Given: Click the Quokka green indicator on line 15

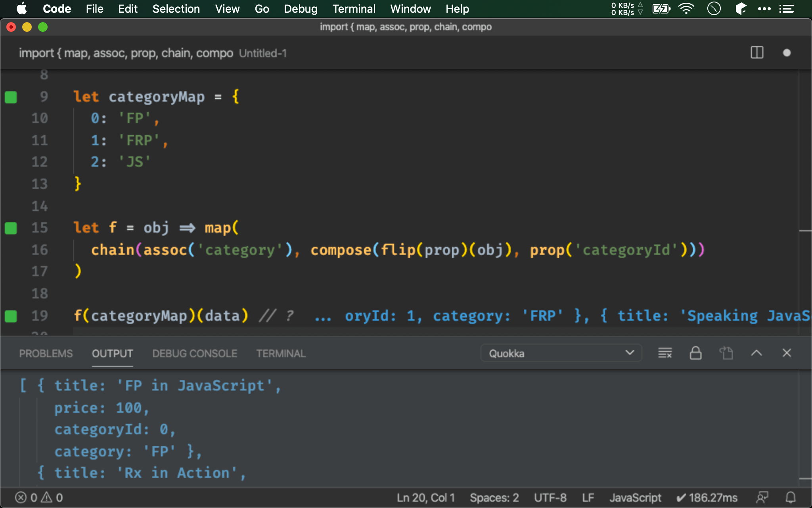Looking at the screenshot, I should [x=11, y=228].
